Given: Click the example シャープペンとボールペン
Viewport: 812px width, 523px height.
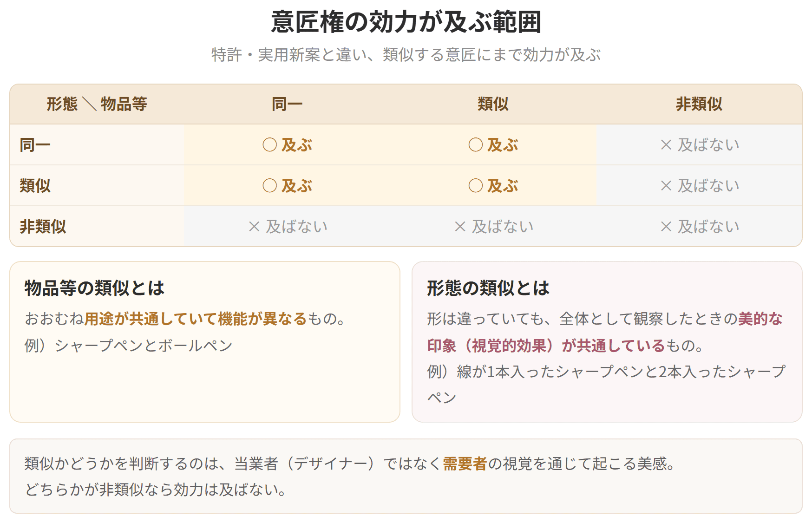Looking at the screenshot, I should [x=143, y=346].
